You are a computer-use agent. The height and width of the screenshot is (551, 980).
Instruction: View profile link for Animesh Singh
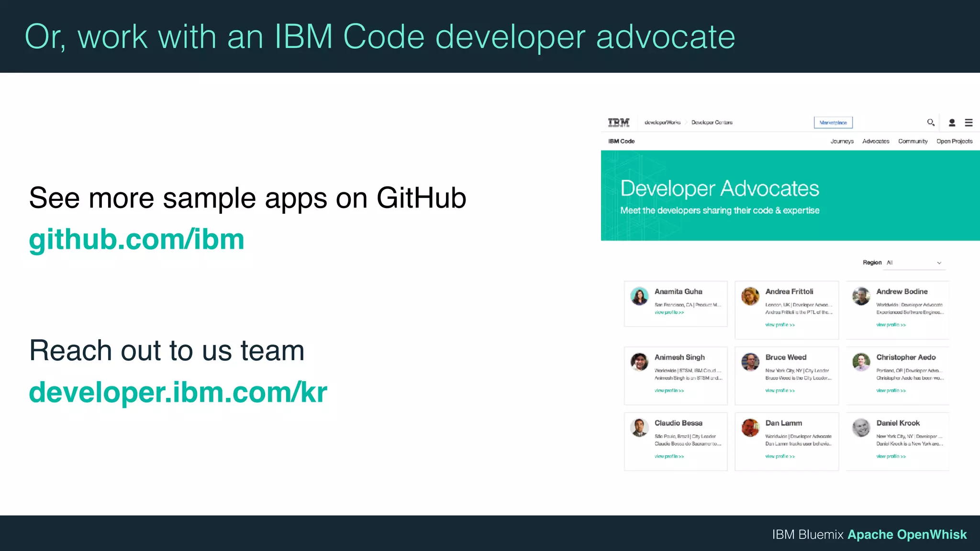(x=669, y=391)
